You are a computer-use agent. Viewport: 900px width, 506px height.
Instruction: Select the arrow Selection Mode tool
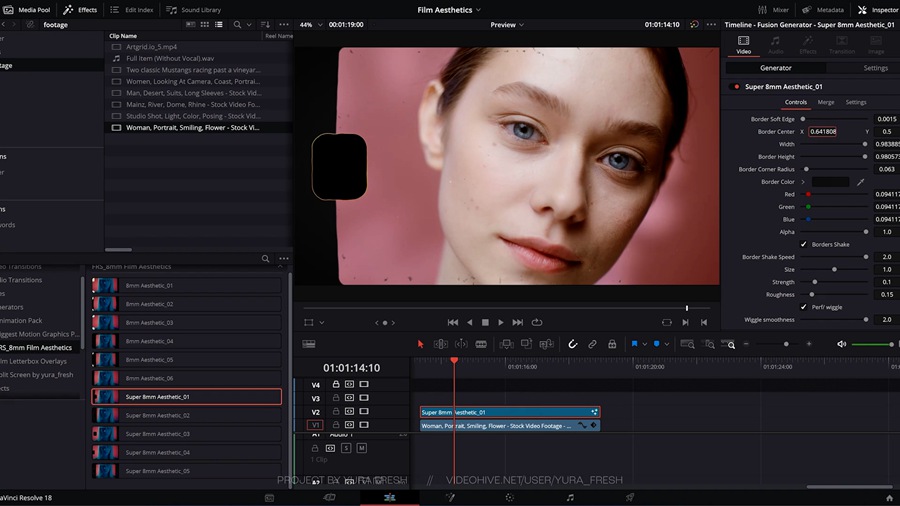[420, 344]
